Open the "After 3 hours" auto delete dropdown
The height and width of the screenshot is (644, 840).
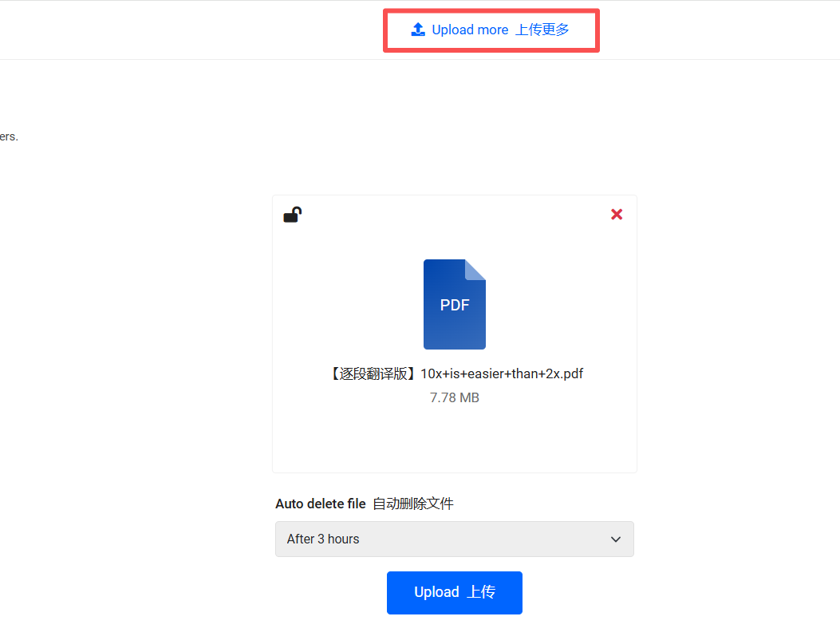[454, 539]
